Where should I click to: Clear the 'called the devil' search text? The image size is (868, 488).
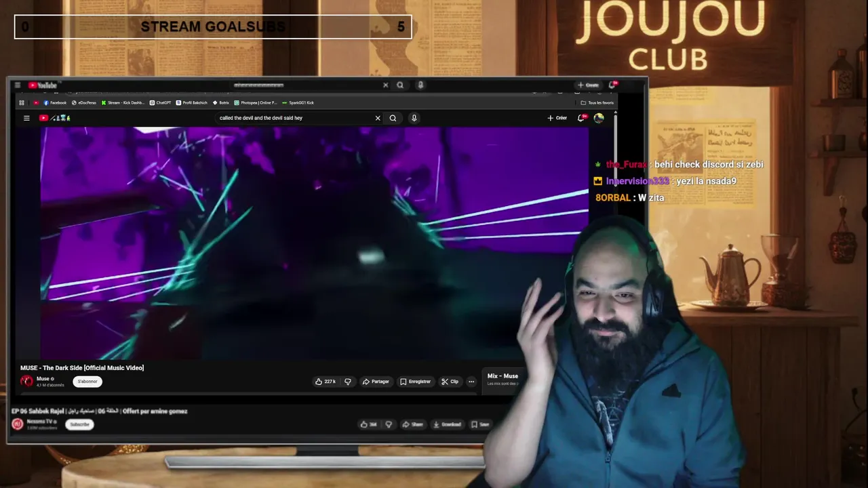click(x=378, y=118)
